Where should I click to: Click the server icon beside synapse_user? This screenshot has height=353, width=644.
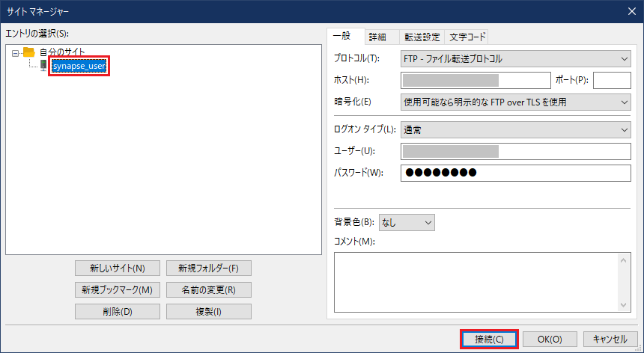pyautogui.click(x=43, y=66)
